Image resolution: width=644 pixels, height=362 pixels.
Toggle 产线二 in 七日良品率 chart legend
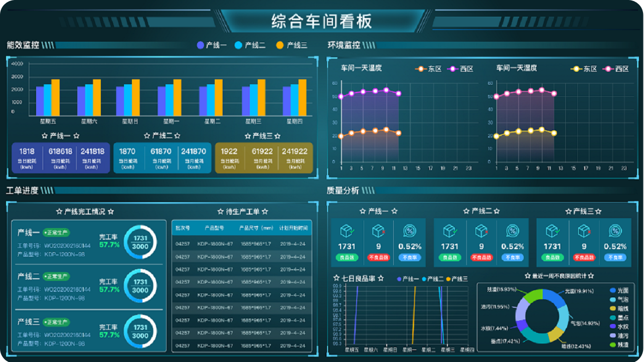[431, 279]
